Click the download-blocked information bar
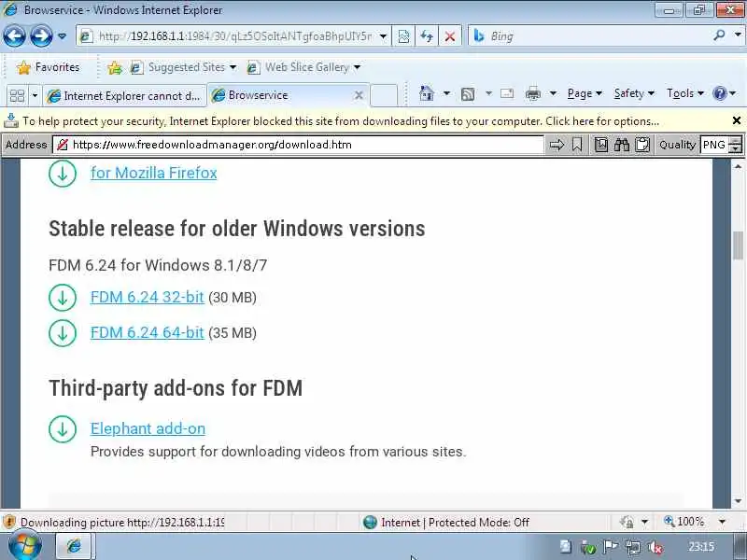The width and height of the screenshot is (747, 560). 341,121
